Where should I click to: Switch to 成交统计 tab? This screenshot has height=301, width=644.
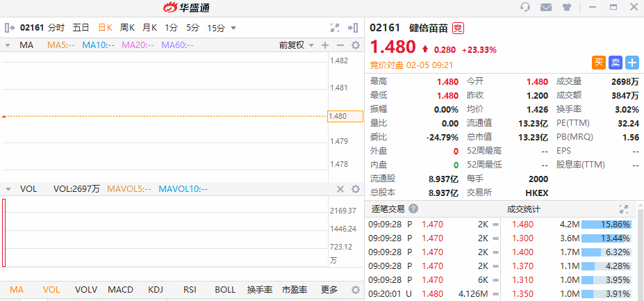click(524, 209)
